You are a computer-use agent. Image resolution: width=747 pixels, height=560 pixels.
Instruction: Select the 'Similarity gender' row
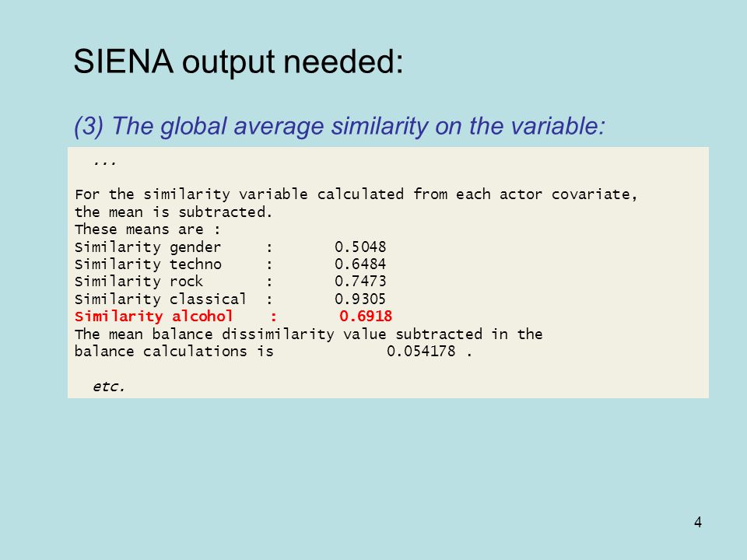230,247
